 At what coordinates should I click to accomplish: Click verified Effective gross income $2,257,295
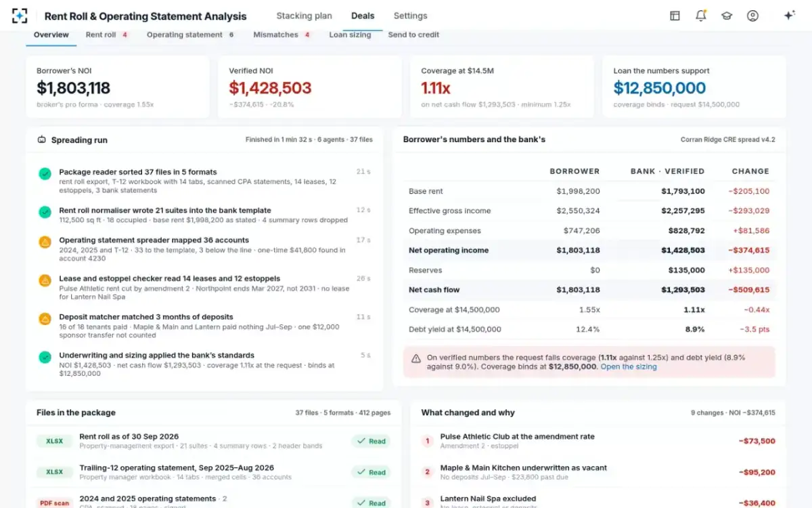click(683, 211)
